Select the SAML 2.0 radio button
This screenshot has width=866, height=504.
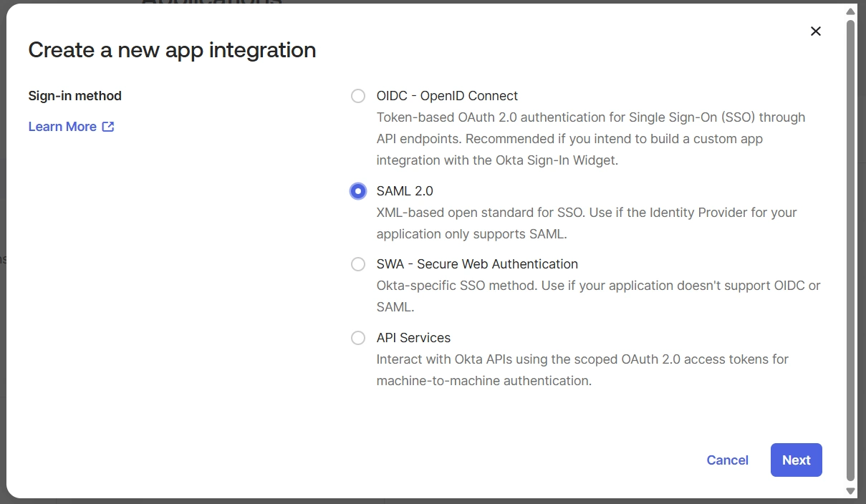click(358, 190)
